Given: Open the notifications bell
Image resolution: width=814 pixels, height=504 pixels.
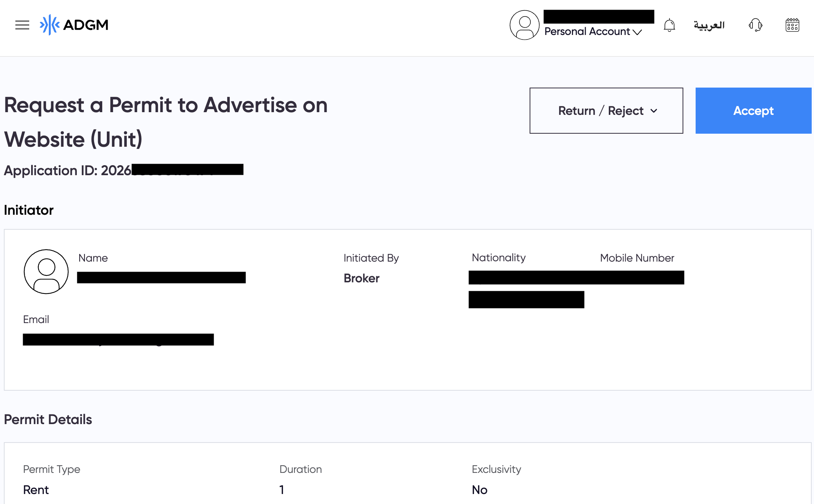Looking at the screenshot, I should coord(669,25).
